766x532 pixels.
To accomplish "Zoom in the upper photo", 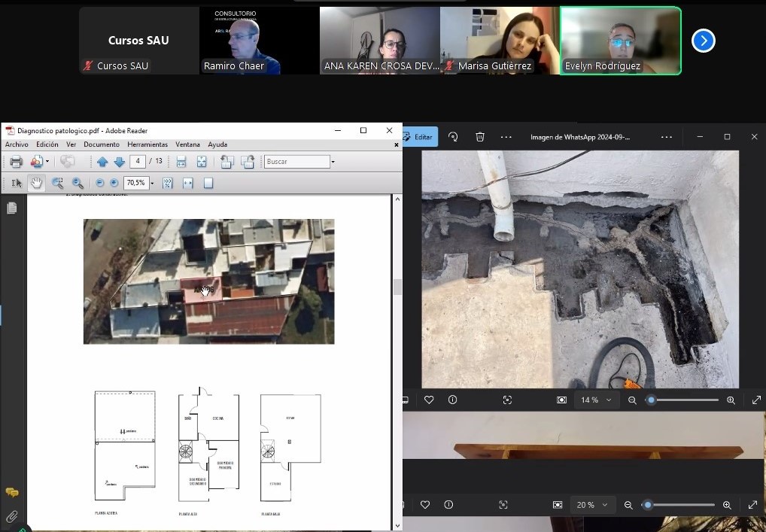I will click(x=731, y=400).
